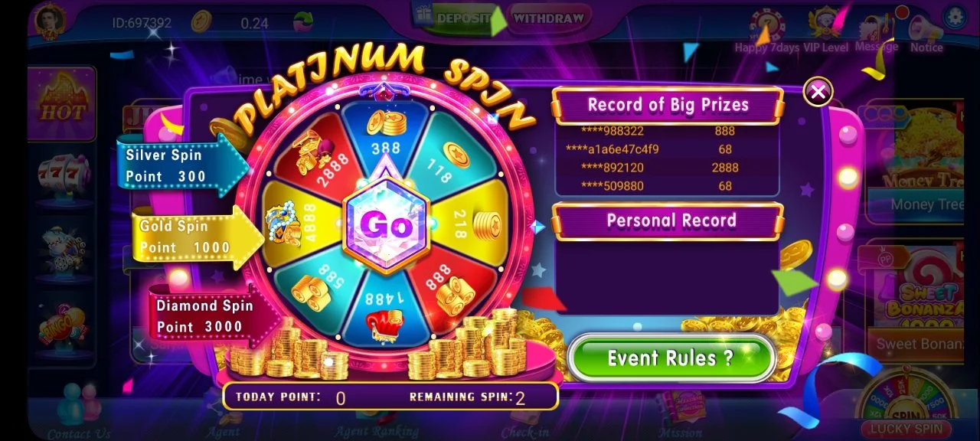Open the Deposit button at top
Screen dimensions: 980x441
[x=458, y=17]
